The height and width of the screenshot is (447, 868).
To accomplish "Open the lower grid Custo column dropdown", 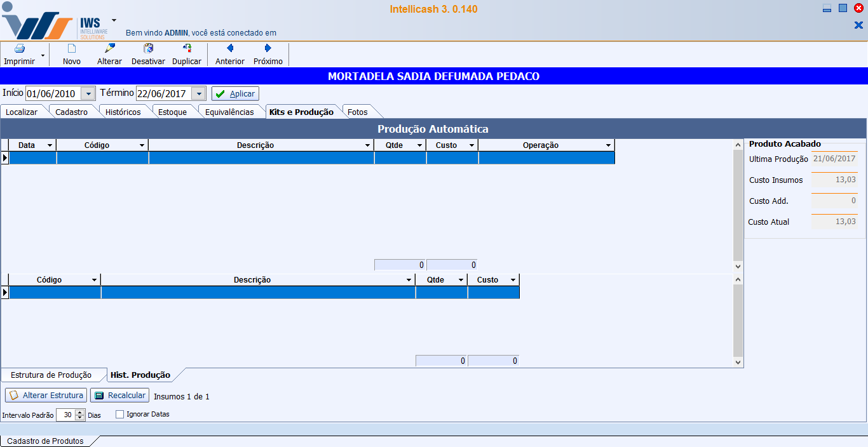I will point(513,280).
